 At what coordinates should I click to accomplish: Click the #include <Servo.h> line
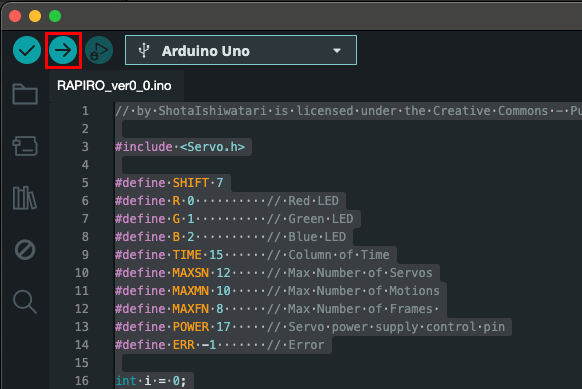(180, 147)
